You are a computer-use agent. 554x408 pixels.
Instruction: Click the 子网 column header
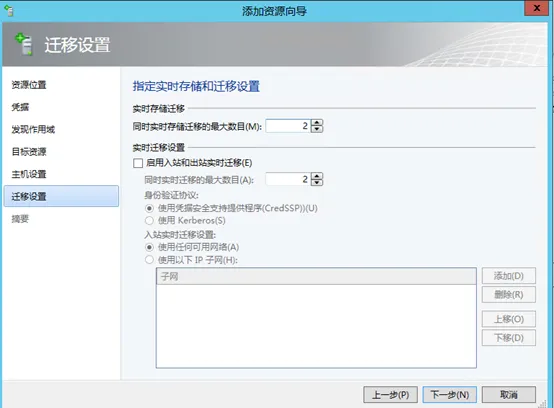click(316, 276)
